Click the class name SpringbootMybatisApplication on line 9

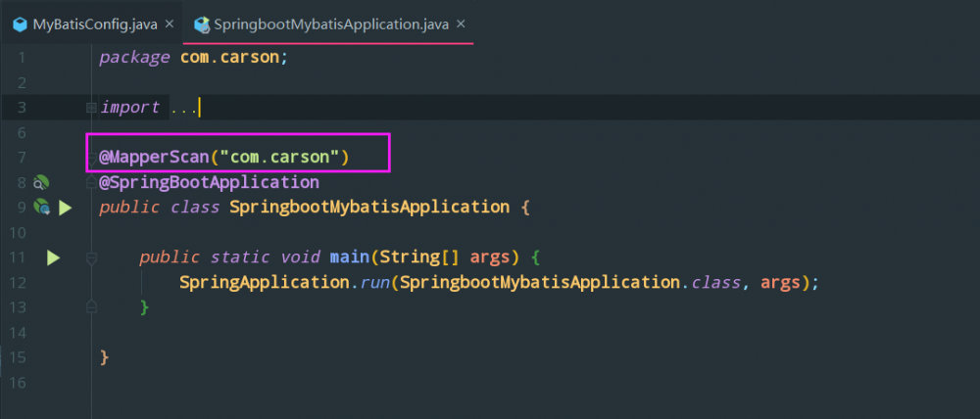[369, 208]
